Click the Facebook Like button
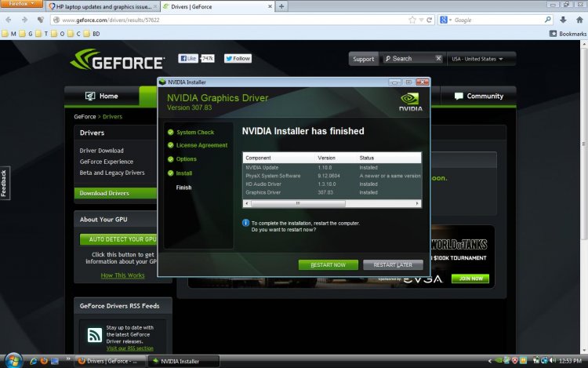The height and width of the screenshot is (368, 588). pyautogui.click(x=188, y=59)
